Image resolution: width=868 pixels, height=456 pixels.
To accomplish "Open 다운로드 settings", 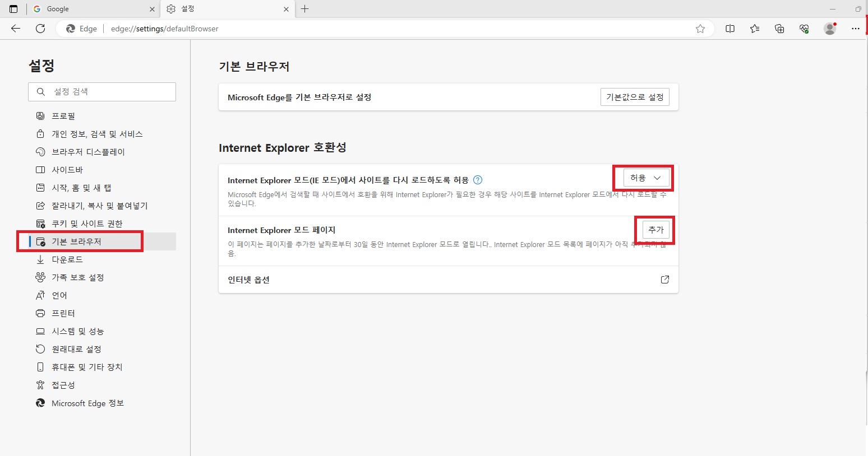I will coord(102,259).
